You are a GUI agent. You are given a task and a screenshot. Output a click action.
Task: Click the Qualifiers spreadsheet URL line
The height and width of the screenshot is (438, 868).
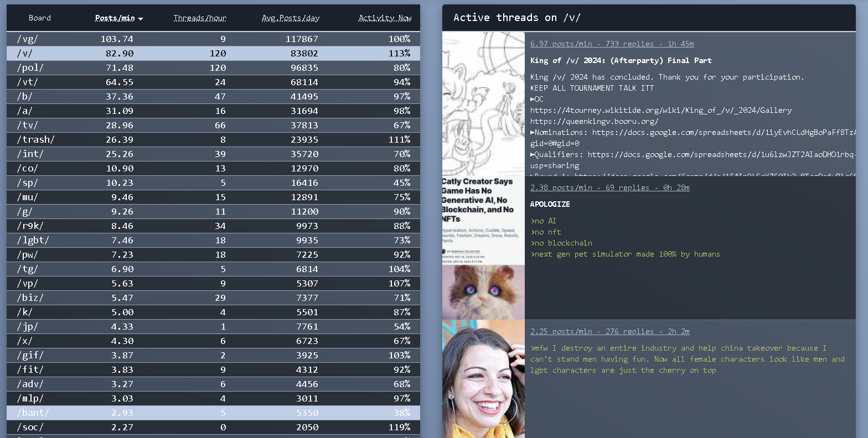coord(693,155)
